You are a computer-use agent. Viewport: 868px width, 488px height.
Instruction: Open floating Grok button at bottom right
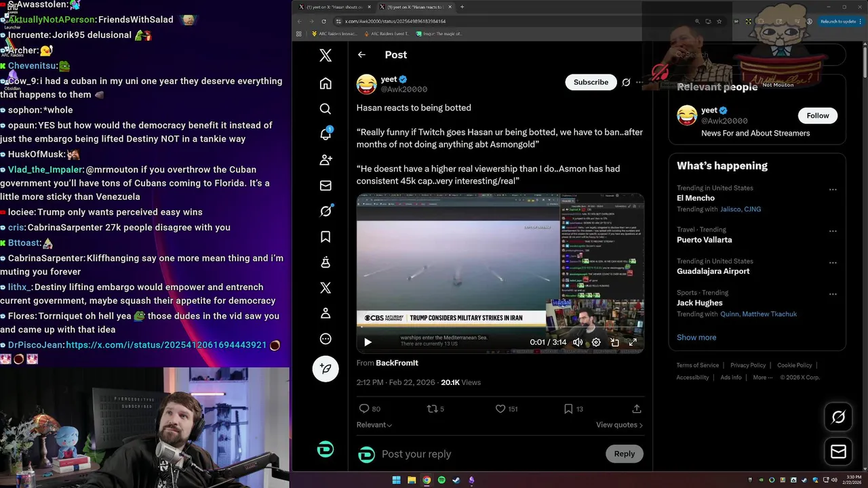click(838, 418)
